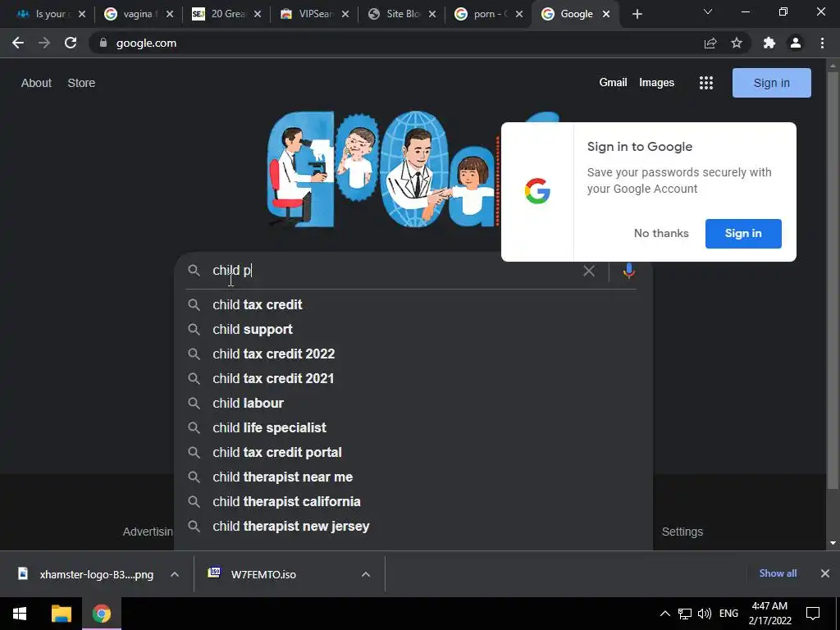Open the Store link
840x630 pixels.
81,83
